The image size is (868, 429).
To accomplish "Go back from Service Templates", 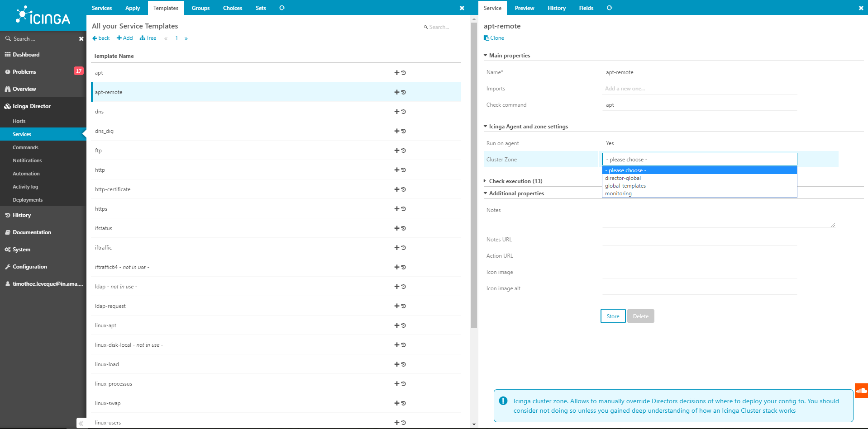I will pyautogui.click(x=101, y=38).
